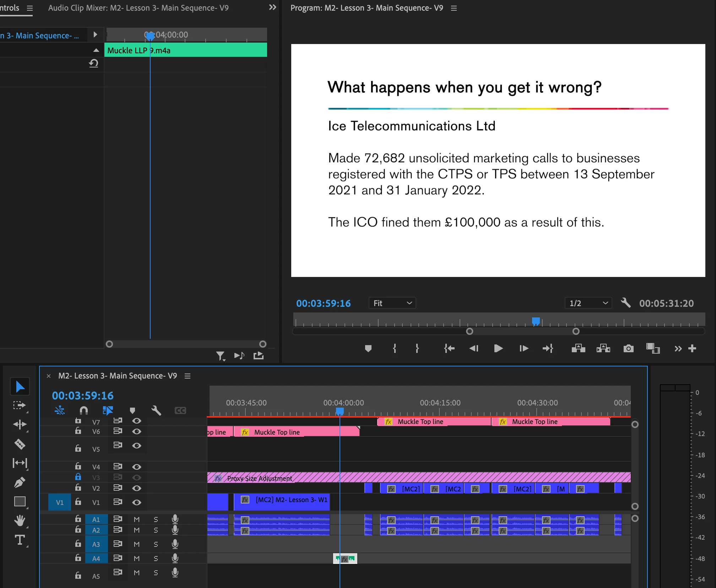The height and width of the screenshot is (588, 716).
Task: Hide the V5 track output
Action: (x=137, y=446)
